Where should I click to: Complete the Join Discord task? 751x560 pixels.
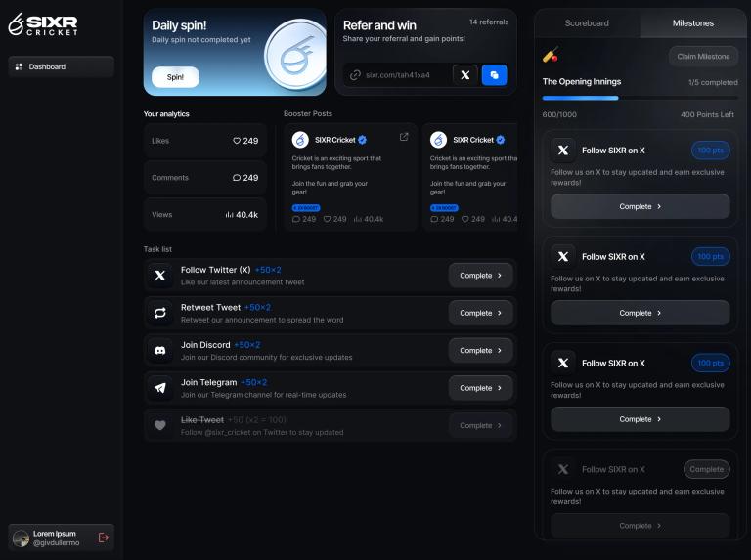coord(480,350)
